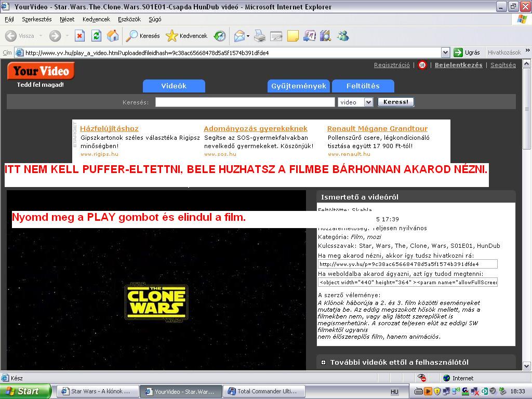Expand the Hivatkozások links toolbar chevron
Viewport: 532px width, 399px height.
(x=528, y=50)
